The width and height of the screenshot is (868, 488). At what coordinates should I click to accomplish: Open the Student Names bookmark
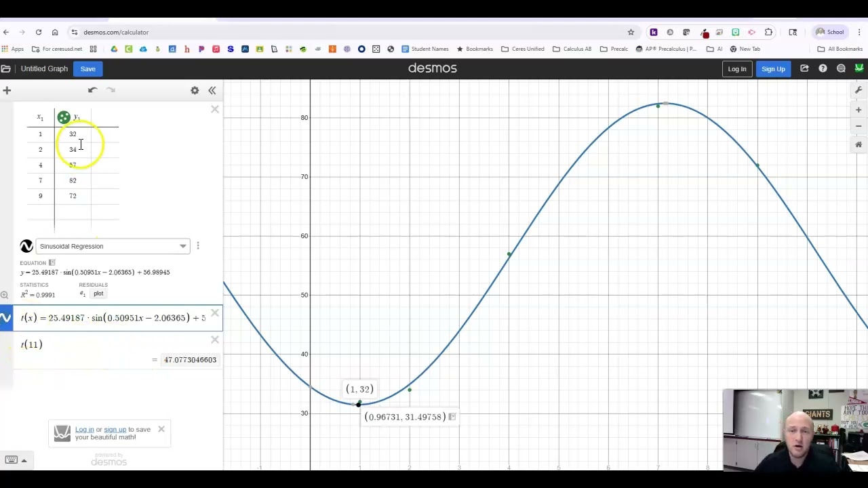coord(425,49)
